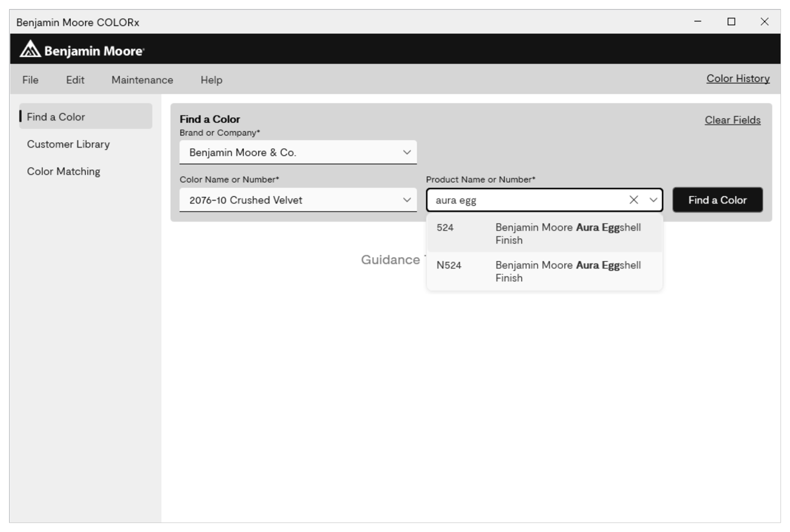Go to Customer Library in sidebar

[x=68, y=144]
